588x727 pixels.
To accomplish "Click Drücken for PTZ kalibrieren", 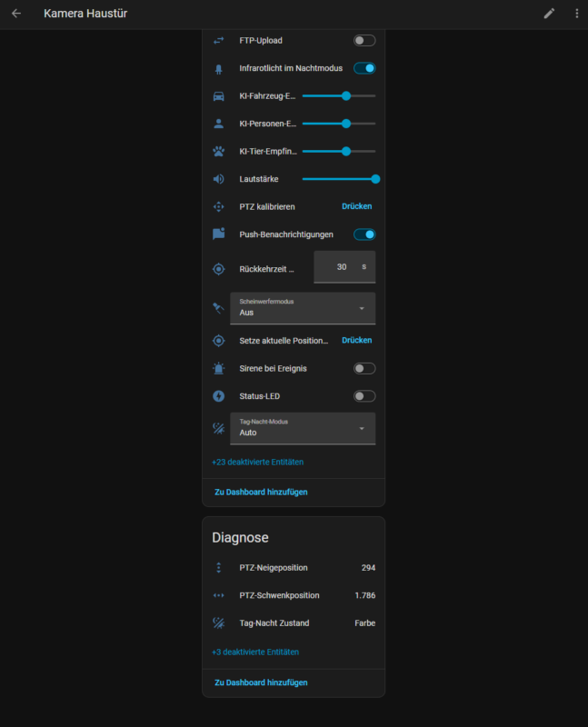I will tap(356, 206).
